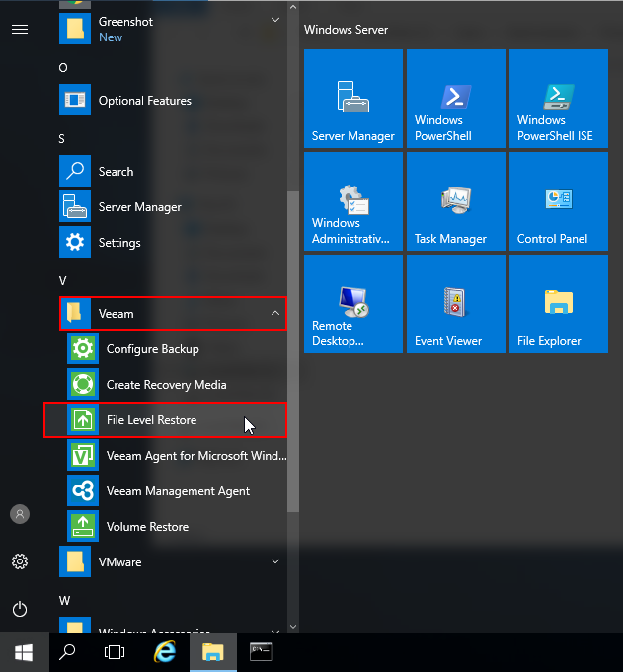Open Veeam Agent for Microsoft Windows

point(195,456)
